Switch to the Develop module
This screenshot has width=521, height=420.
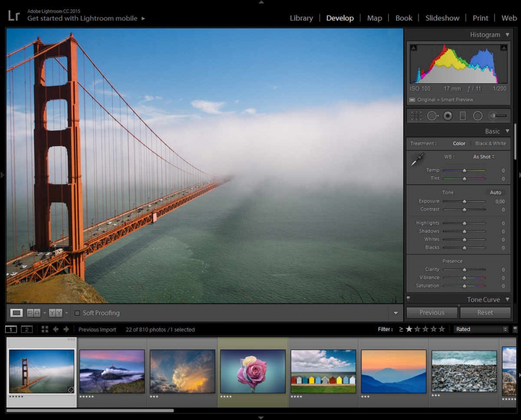[x=340, y=18]
